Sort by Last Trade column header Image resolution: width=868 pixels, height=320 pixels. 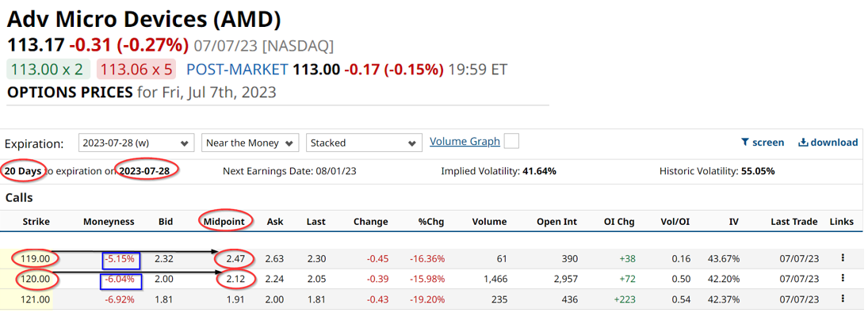[794, 222]
